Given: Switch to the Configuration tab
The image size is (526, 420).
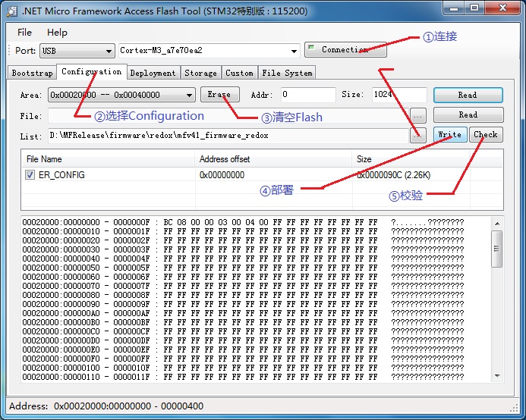Looking at the screenshot, I should point(92,72).
